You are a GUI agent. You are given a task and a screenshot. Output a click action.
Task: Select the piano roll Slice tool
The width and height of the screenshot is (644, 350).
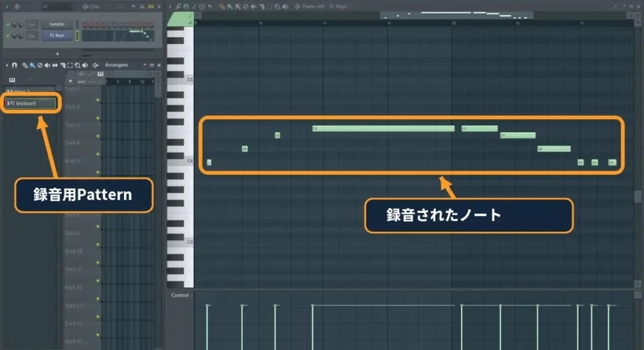coord(262,6)
